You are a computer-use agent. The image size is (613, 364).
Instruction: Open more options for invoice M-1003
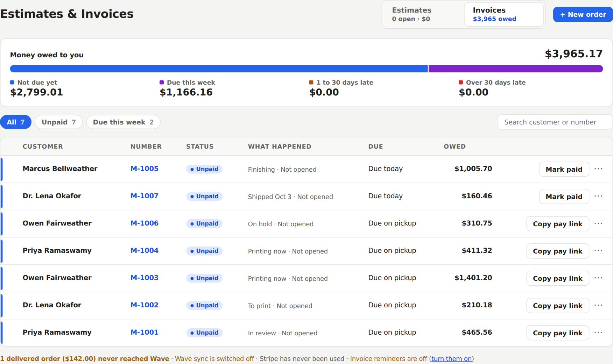[x=598, y=278]
